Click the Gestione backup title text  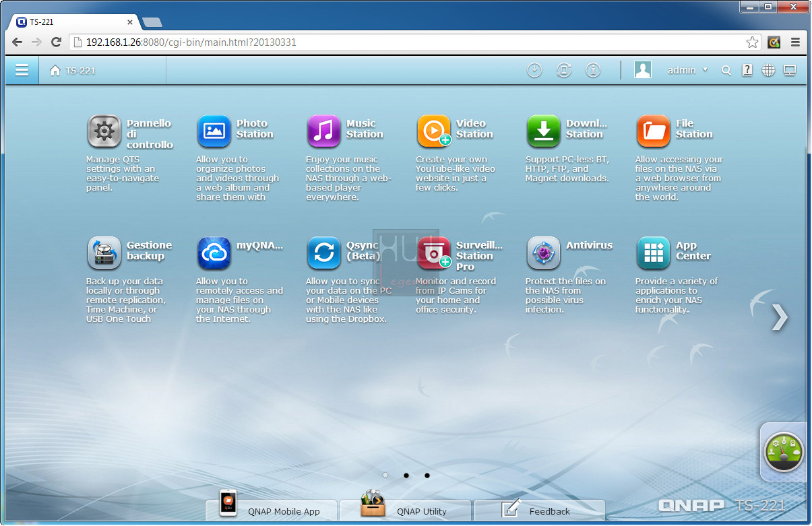click(149, 251)
